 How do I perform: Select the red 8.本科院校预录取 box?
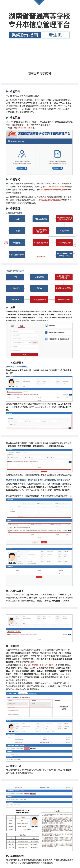click(x=39, y=300)
